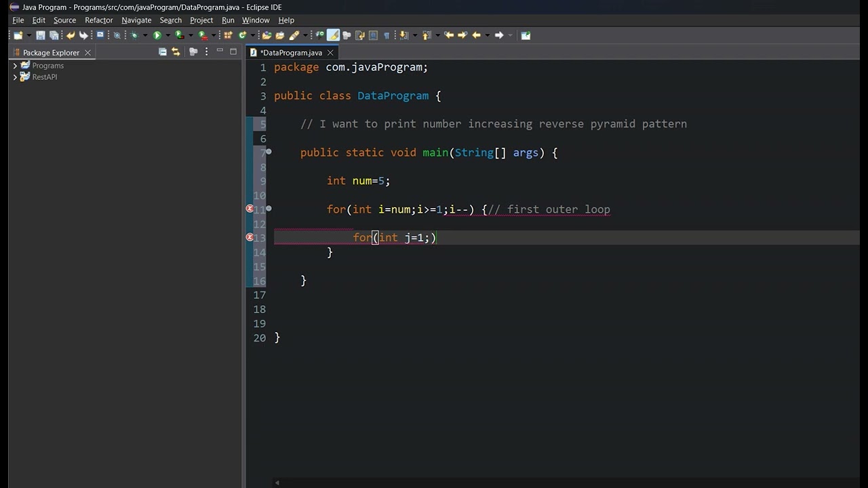Open the Refactor menu

[99, 20]
